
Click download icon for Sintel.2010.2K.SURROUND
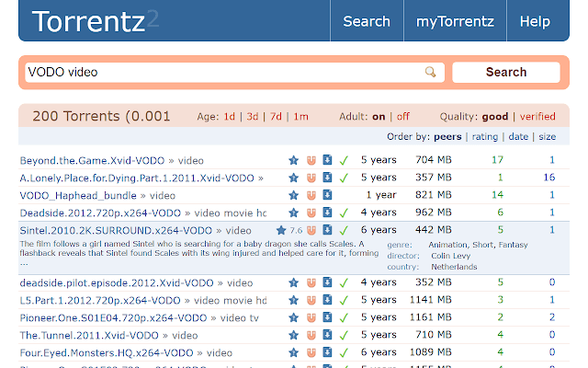coord(327,230)
